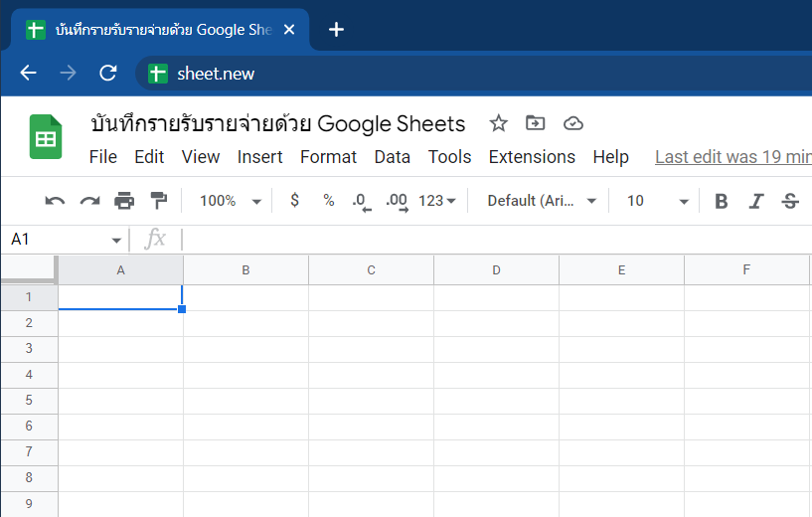Screen dimensions: 812x517
Task: Star this spreadsheet with the star icon
Action: (x=498, y=123)
